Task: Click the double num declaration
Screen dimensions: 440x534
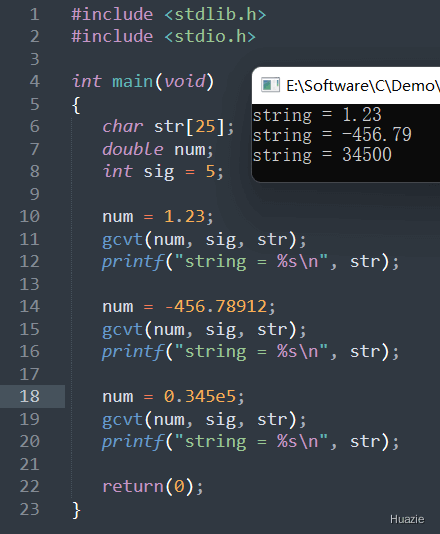Action: [x=158, y=149]
